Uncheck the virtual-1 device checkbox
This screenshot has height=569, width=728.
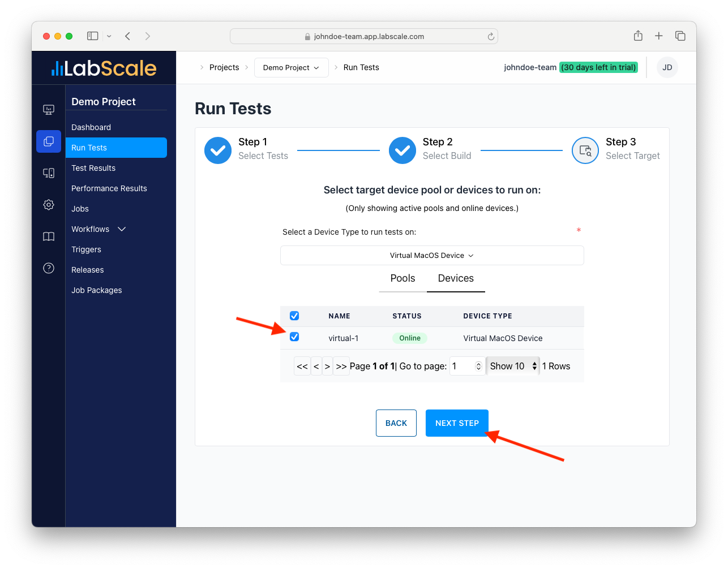[x=294, y=337]
